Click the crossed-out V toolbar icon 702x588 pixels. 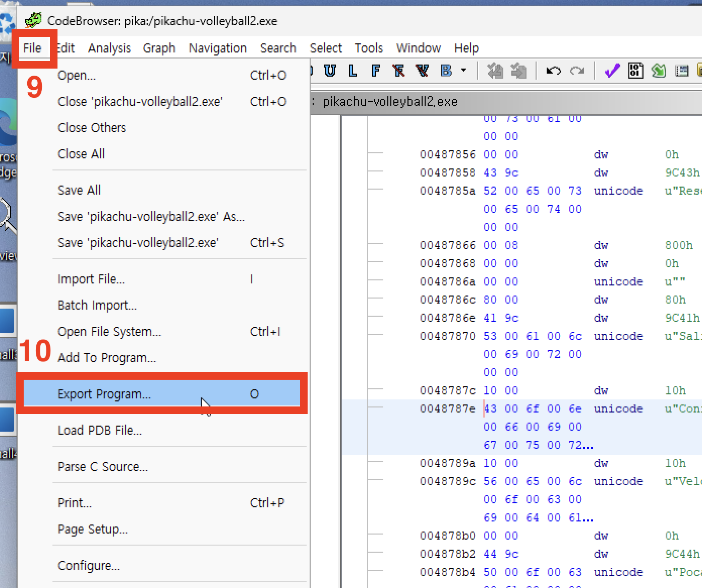422,71
